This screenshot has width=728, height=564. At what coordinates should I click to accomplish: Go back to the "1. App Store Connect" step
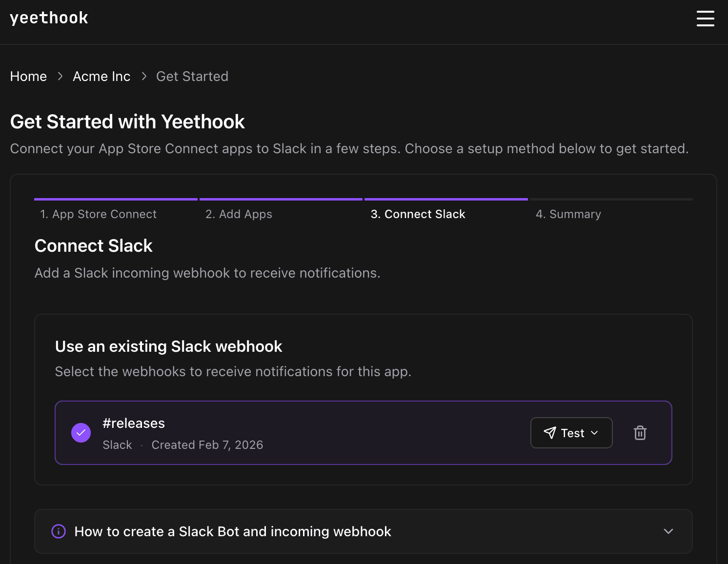click(98, 214)
